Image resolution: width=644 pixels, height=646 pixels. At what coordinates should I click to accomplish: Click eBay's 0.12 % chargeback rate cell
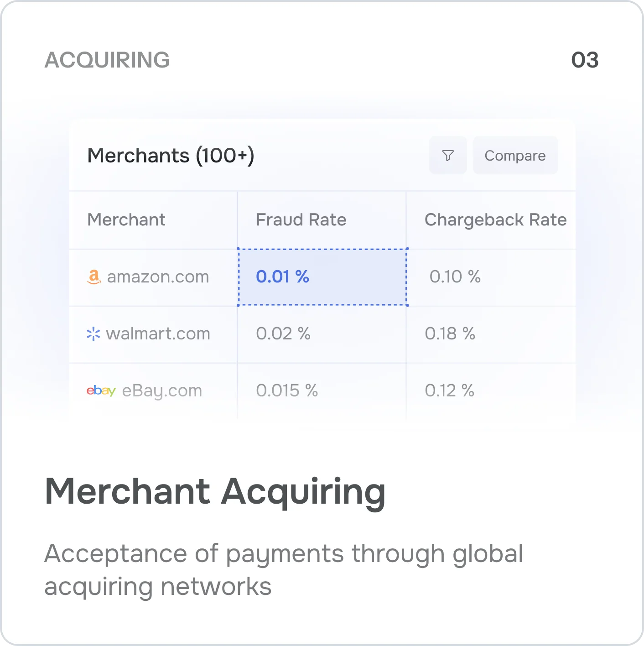coord(449,391)
